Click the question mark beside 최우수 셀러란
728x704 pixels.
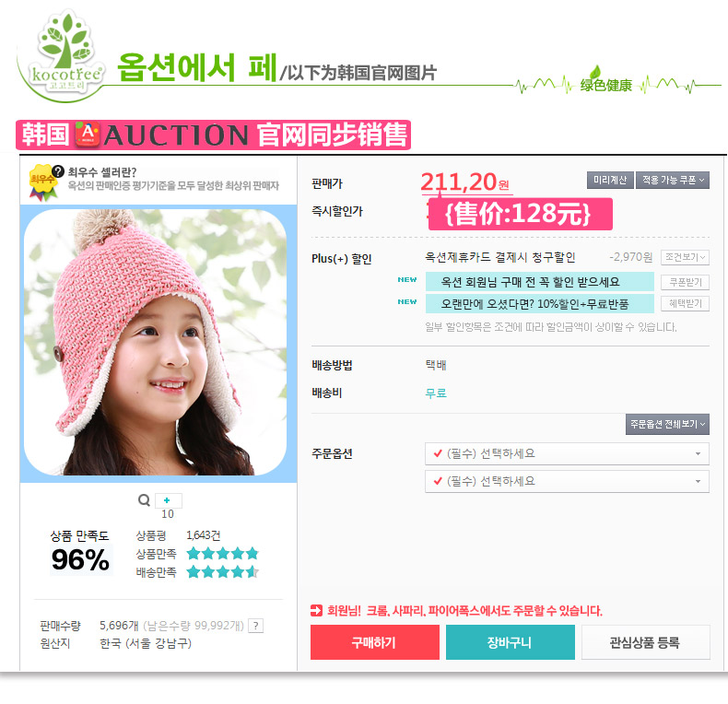(58, 171)
